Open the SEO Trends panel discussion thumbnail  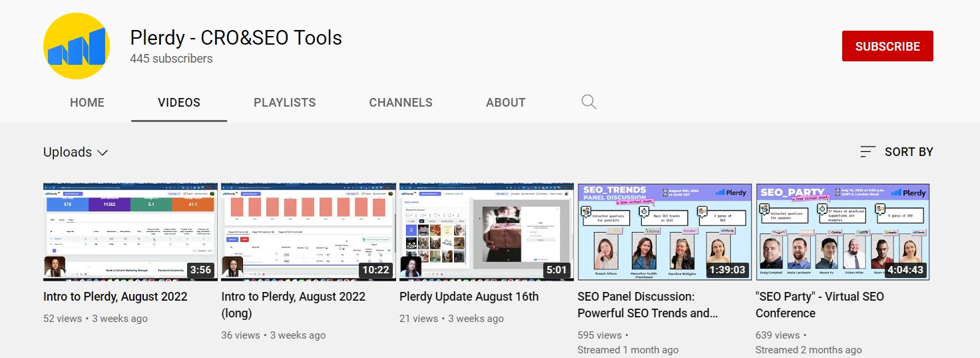664,231
